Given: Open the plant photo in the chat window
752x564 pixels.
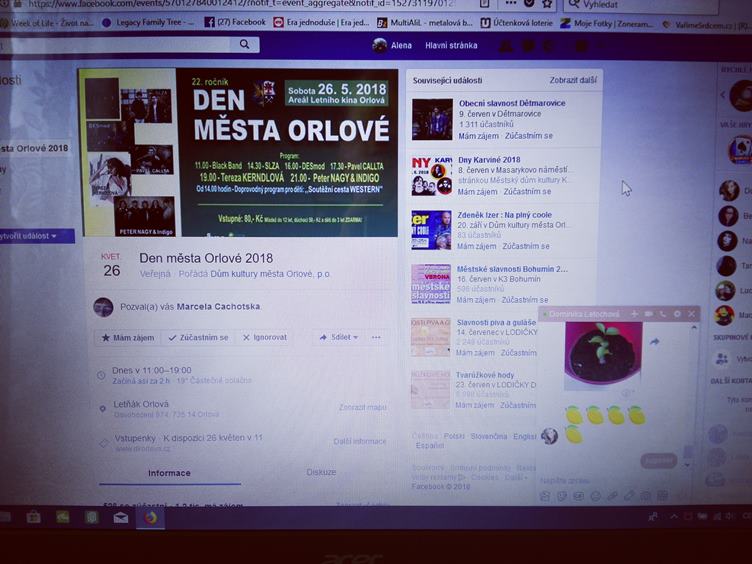Looking at the screenshot, I should 603,355.
